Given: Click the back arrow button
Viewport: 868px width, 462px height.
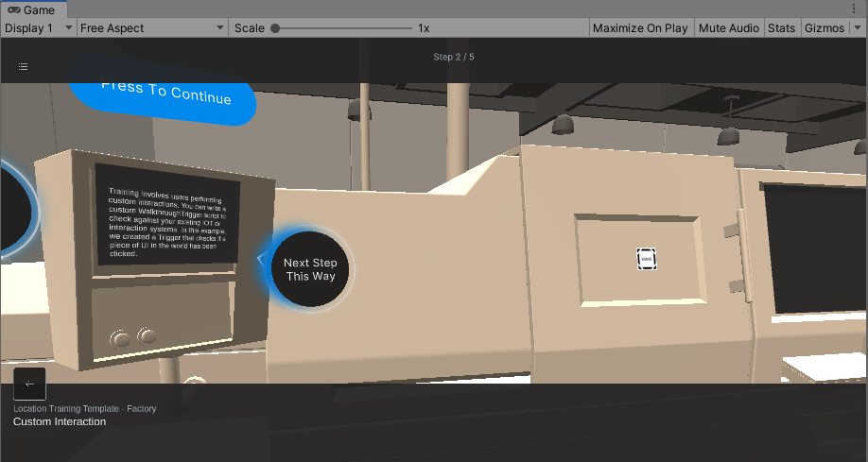Looking at the screenshot, I should (x=30, y=384).
